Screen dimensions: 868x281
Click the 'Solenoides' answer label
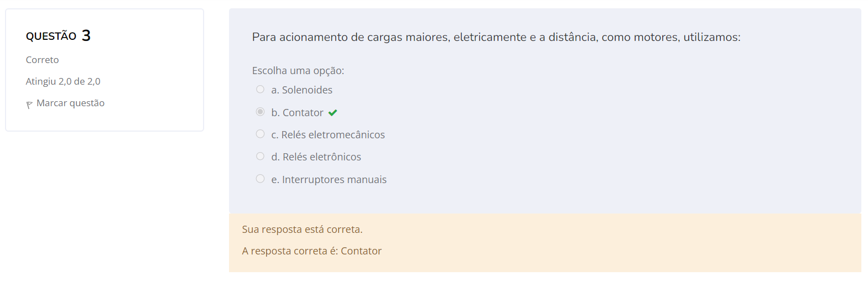tap(307, 90)
